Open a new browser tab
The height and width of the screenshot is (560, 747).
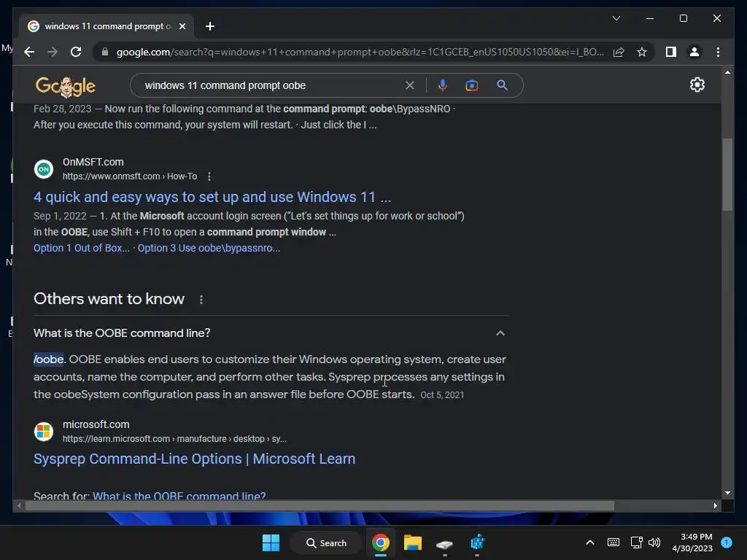[209, 27]
